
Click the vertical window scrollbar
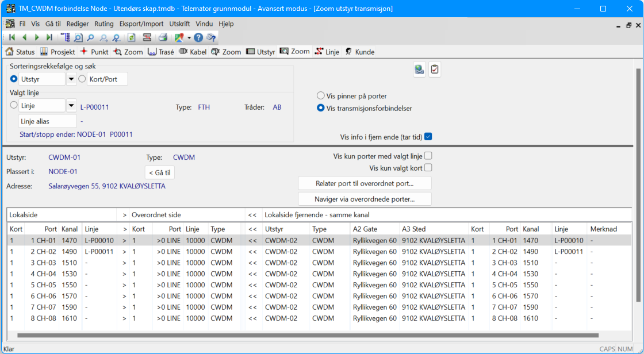click(638, 185)
